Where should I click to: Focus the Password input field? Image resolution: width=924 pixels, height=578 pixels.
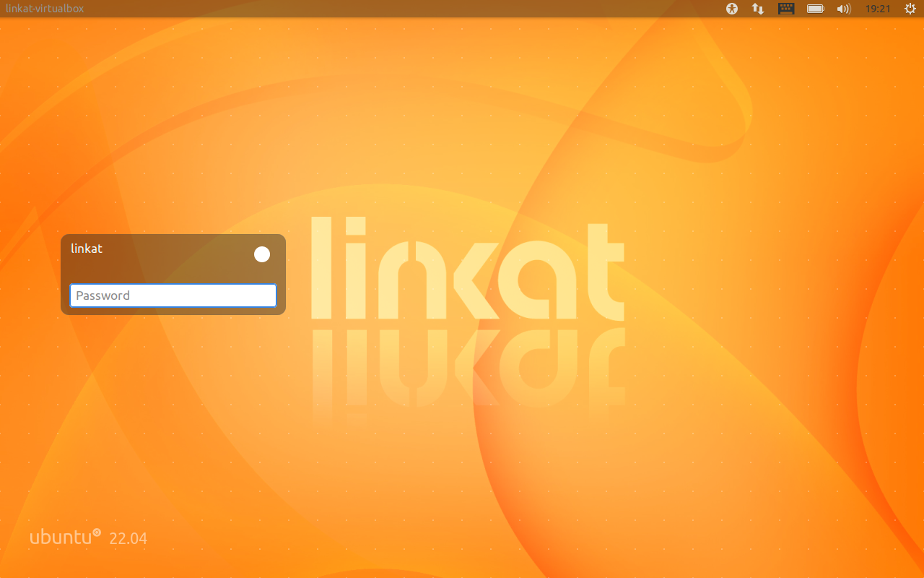point(173,296)
